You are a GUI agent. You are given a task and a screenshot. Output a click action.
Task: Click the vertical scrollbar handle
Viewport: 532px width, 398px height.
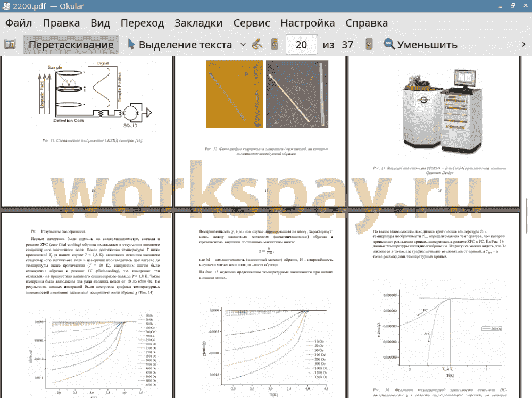click(527, 216)
